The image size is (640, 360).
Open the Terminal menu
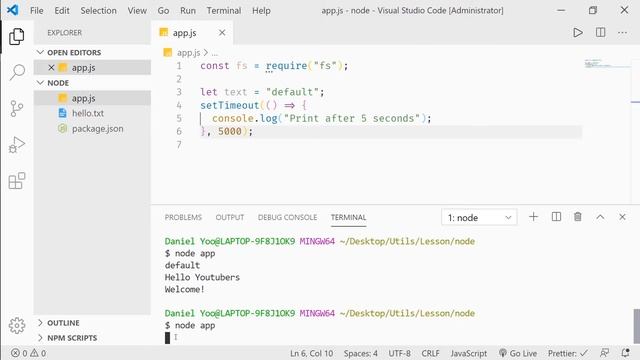pyautogui.click(x=224, y=11)
